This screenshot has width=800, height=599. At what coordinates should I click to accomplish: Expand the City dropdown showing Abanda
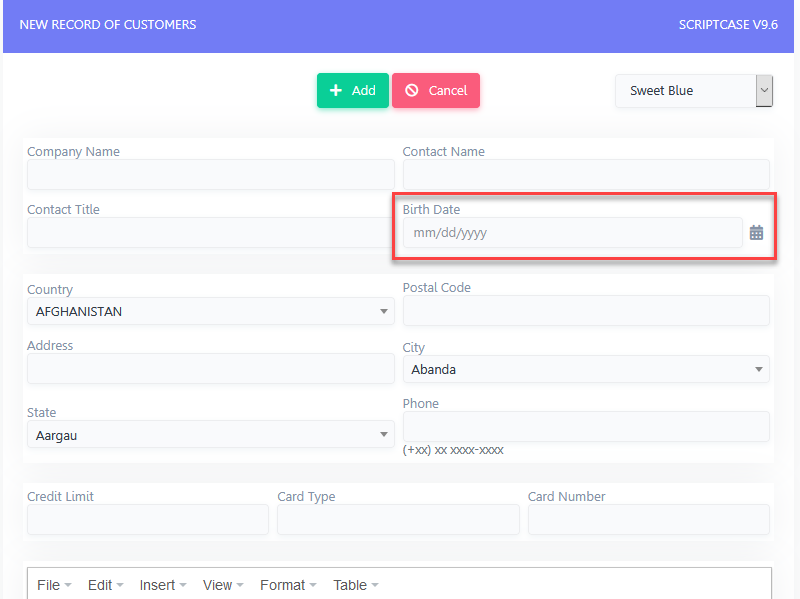586,369
